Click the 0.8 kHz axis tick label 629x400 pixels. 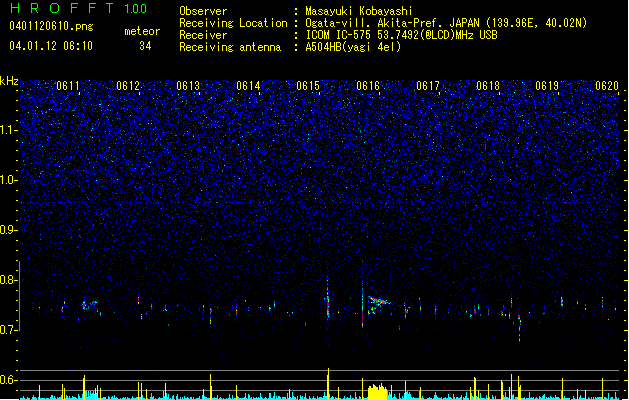(9, 280)
